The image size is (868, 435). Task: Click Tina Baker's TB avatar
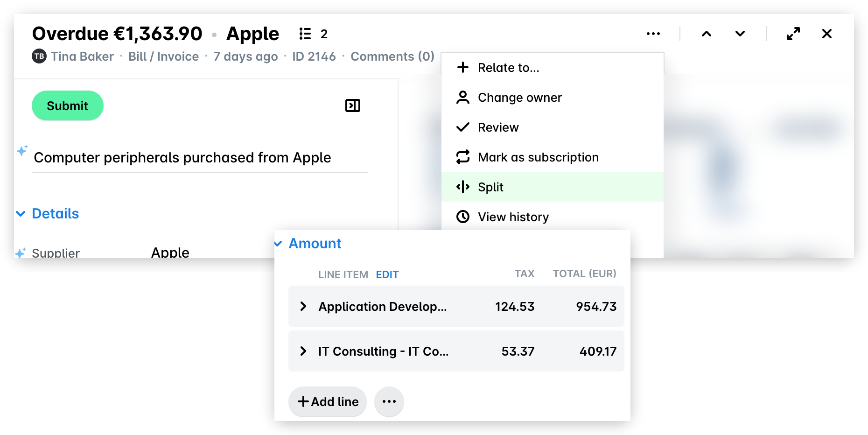[39, 56]
